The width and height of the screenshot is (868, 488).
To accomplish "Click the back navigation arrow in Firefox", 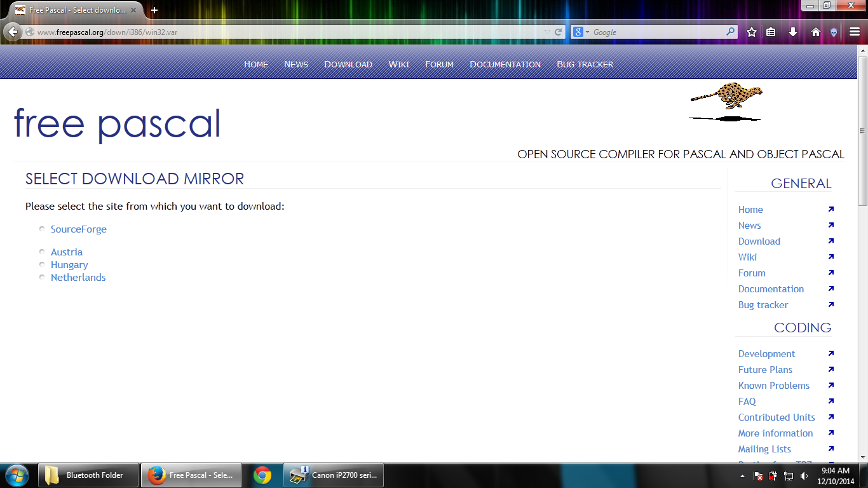I will click(11, 31).
